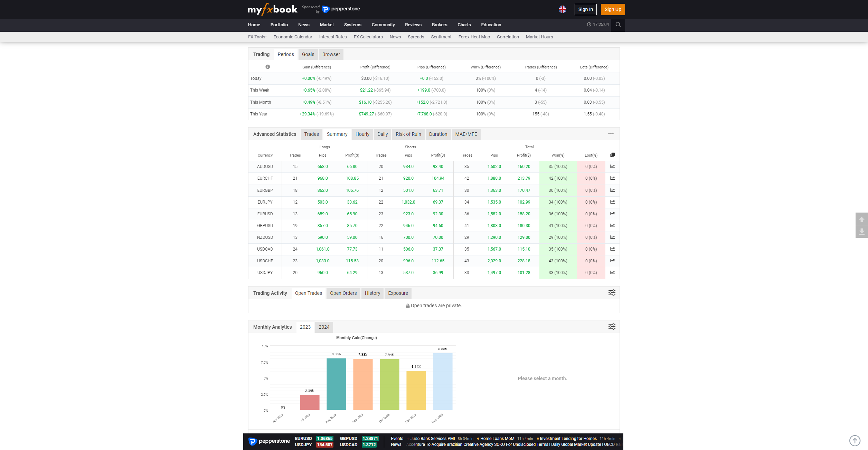The image size is (868, 450).
Task: Click the copy table icon beside Lost(%)
Action: pyautogui.click(x=612, y=155)
